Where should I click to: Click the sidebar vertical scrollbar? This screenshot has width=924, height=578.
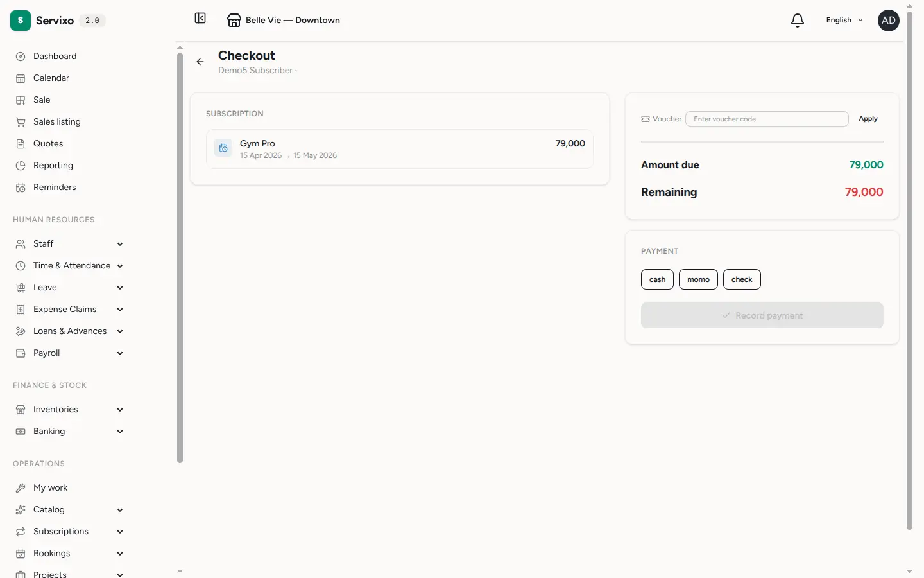[180, 257]
